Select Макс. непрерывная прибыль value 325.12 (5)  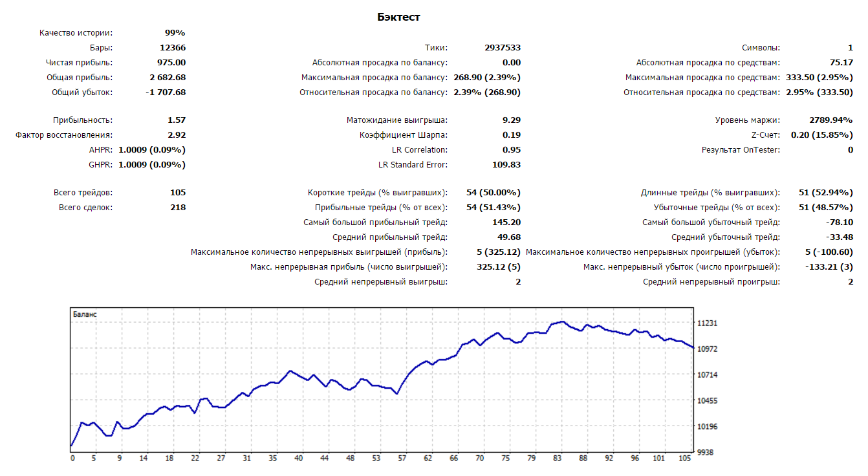[499, 267]
